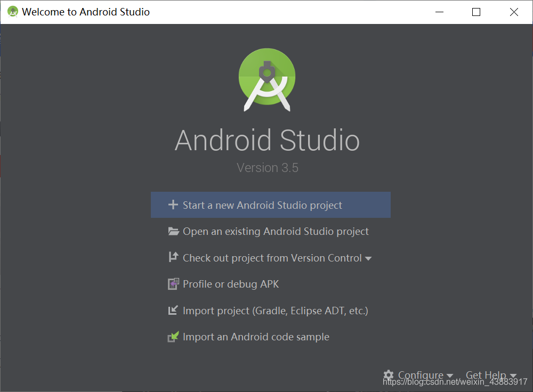
Task: Click the Import project arrow icon
Action: click(x=173, y=310)
